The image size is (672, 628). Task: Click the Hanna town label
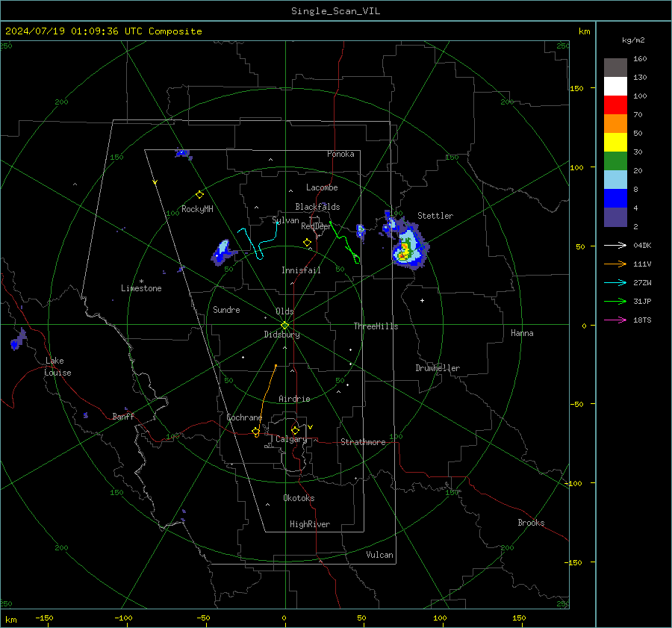[x=522, y=333]
